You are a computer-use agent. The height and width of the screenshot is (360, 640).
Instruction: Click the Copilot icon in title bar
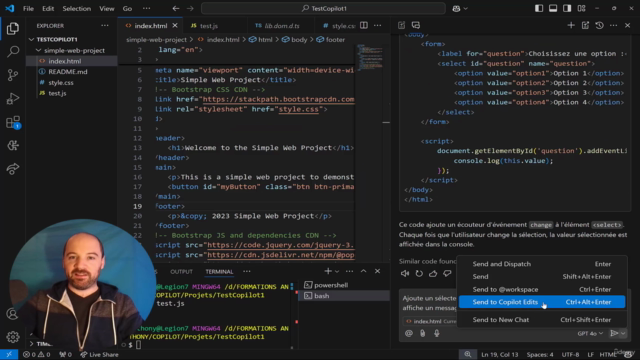pyautogui.click(x=456, y=9)
